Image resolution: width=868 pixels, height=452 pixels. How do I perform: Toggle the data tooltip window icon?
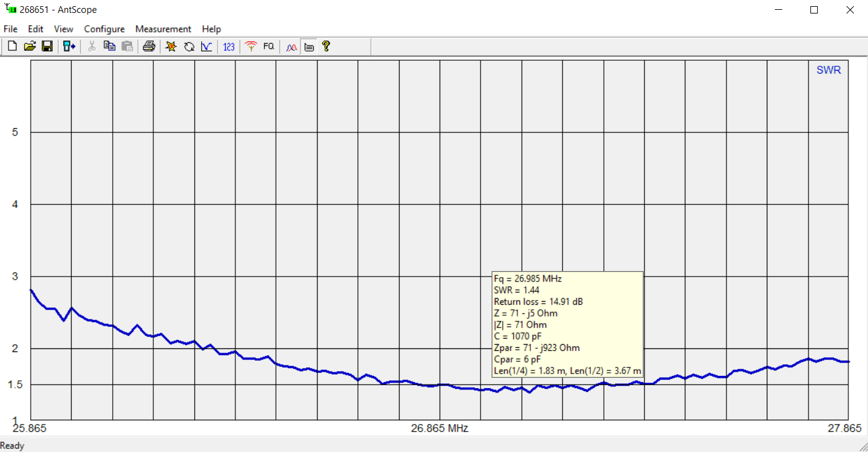coord(309,47)
